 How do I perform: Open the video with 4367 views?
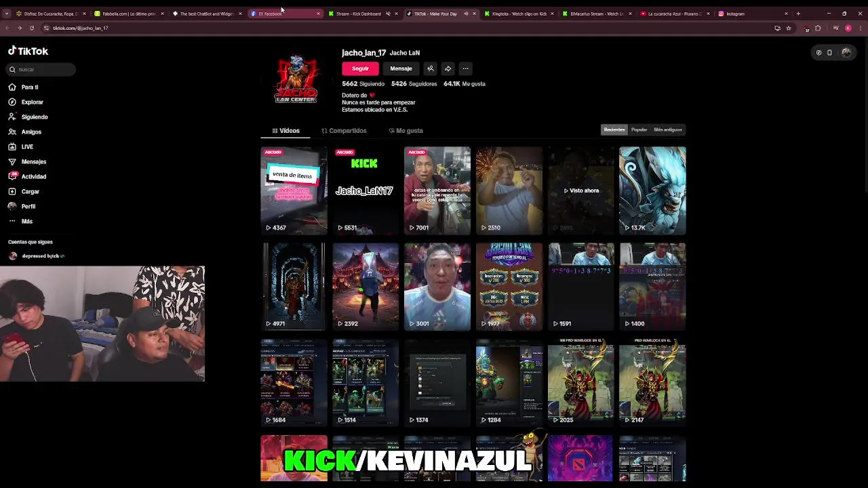tap(294, 190)
